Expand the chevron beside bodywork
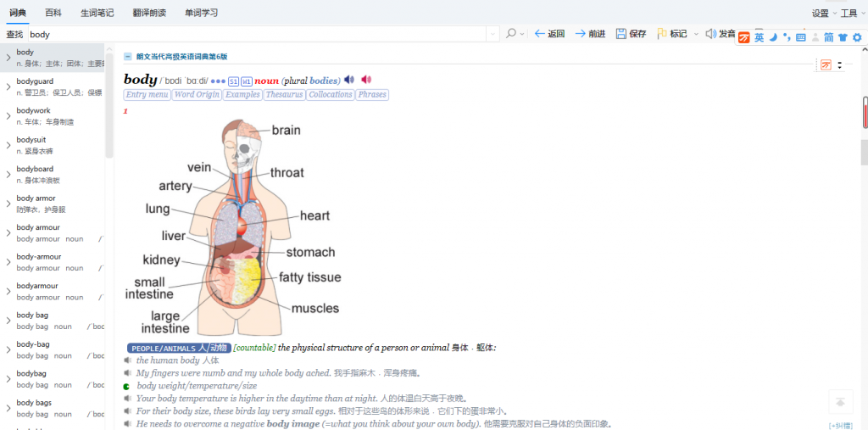Viewport: 868px width, 430px height. pos(8,116)
